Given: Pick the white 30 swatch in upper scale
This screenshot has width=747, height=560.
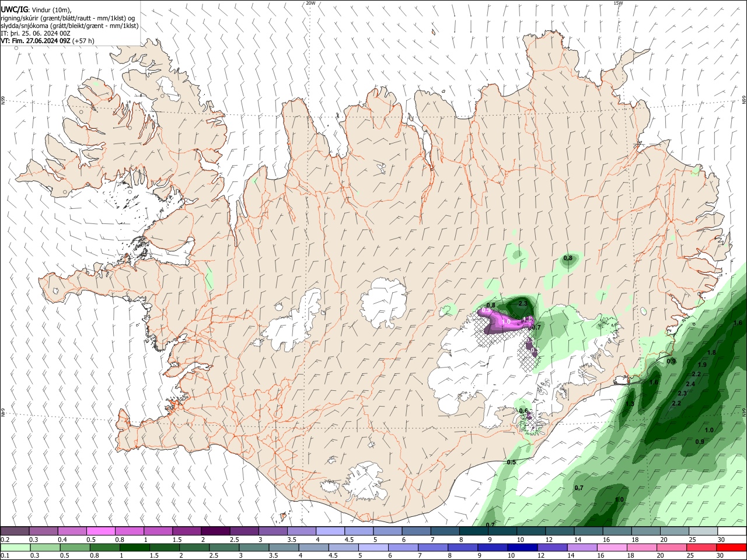Looking at the screenshot, I should coord(732,531).
